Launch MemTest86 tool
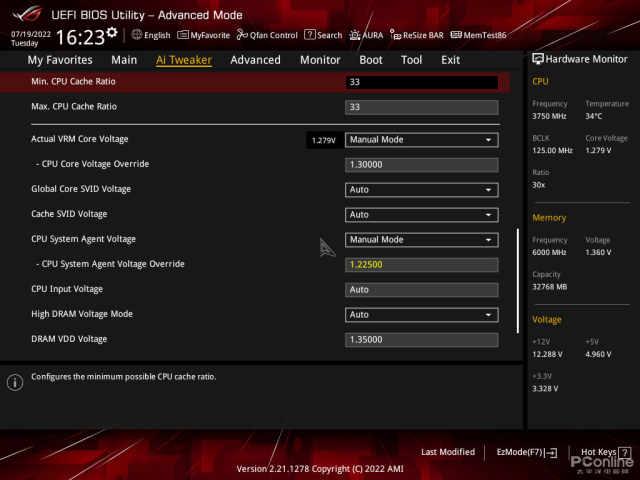The width and height of the screenshot is (640, 480). [478, 35]
